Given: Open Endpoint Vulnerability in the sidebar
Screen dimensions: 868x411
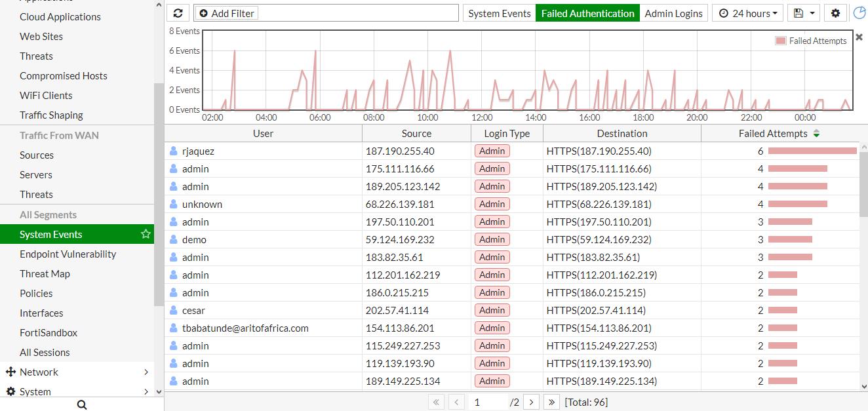Looking at the screenshot, I should (x=68, y=254).
